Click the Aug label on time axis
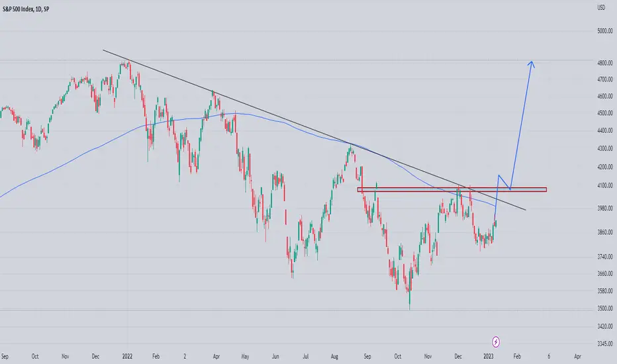 pyautogui.click(x=334, y=357)
